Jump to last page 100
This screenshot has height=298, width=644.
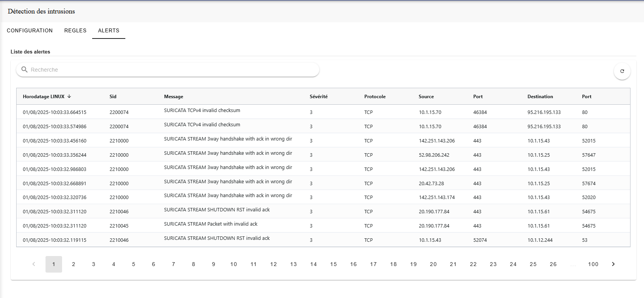click(593, 264)
